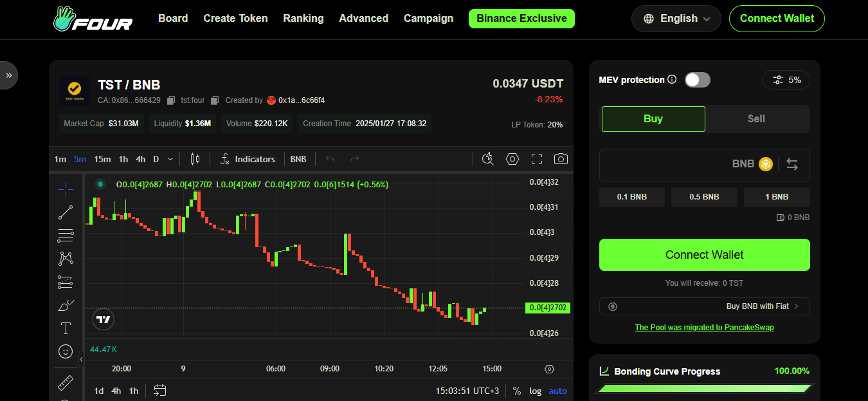The height and width of the screenshot is (401, 868).
Task: Toggle MEV protection switch
Action: tap(697, 80)
